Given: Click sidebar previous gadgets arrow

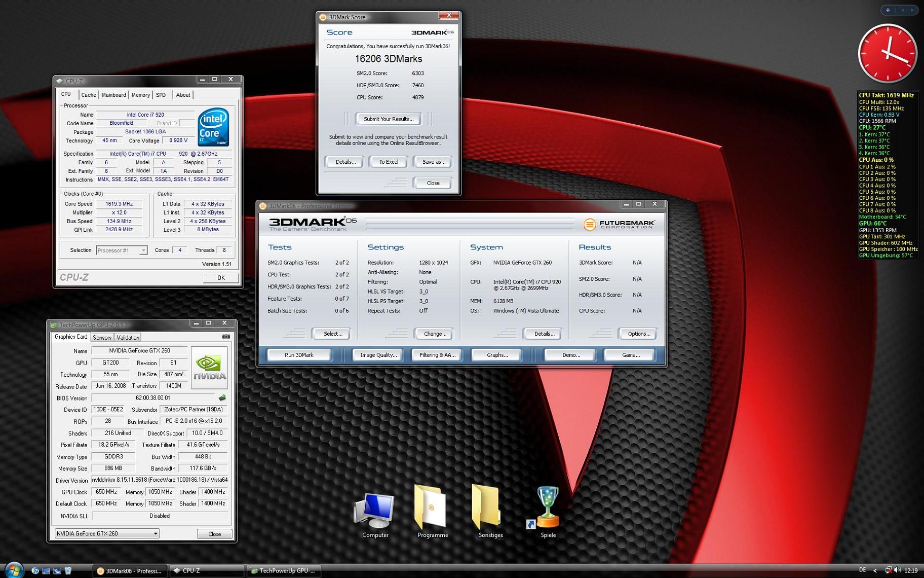Looking at the screenshot, I should pyautogui.click(x=902, y=10).
